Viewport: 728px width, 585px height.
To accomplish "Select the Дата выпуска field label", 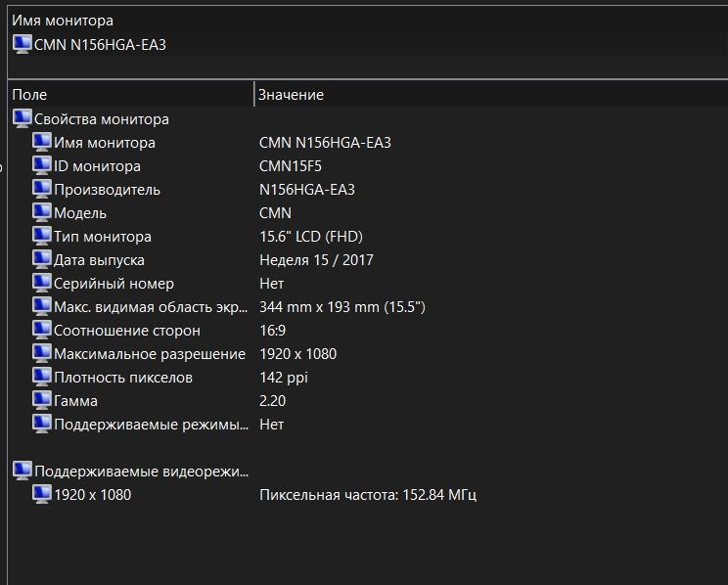I will point(100,260).
